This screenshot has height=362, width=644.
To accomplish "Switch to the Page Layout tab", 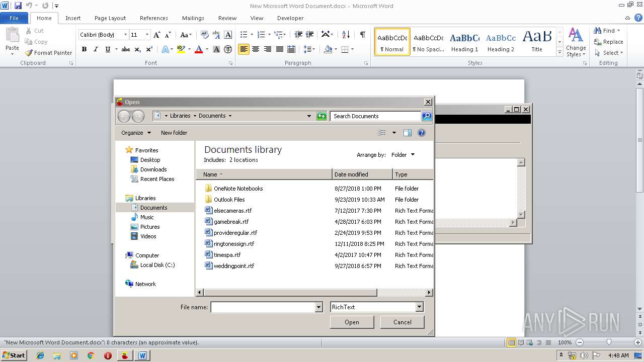I will (x=110, y=18).
